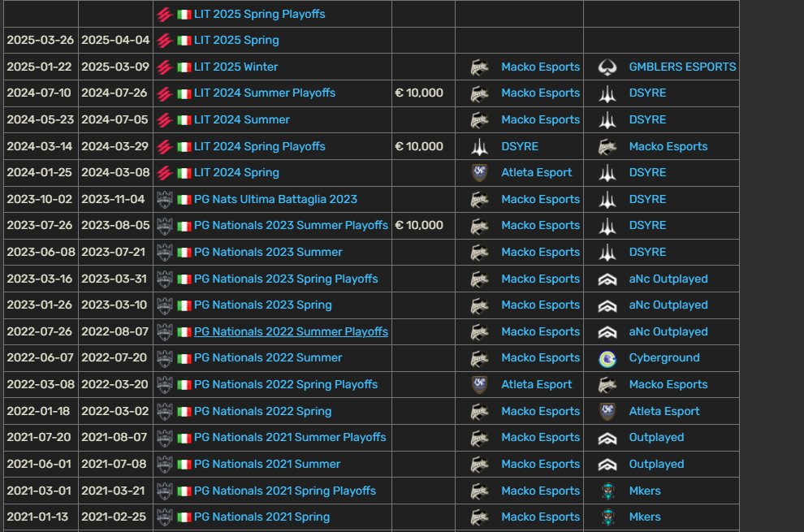
Task: Click Italy flag next to PG Nationals 2021 Summer
Action: [x=184, y=465]
